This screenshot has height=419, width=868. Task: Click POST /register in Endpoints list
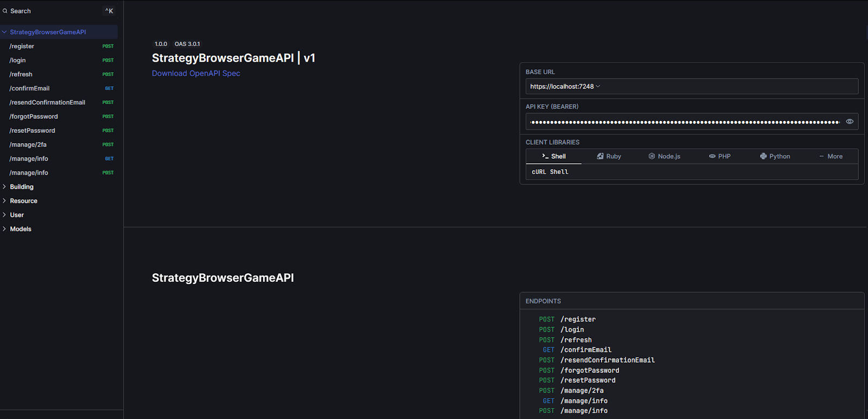[567, 319]
